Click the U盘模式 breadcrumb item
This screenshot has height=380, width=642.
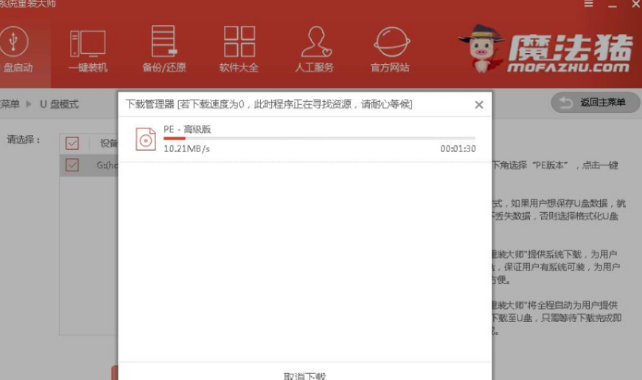coord(59,104)
